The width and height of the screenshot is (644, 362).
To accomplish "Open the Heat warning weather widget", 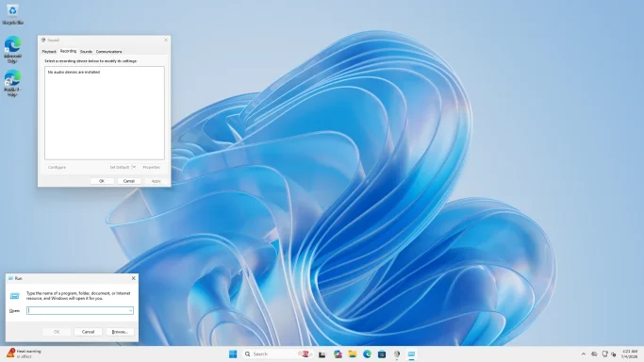I will [24, 354].
